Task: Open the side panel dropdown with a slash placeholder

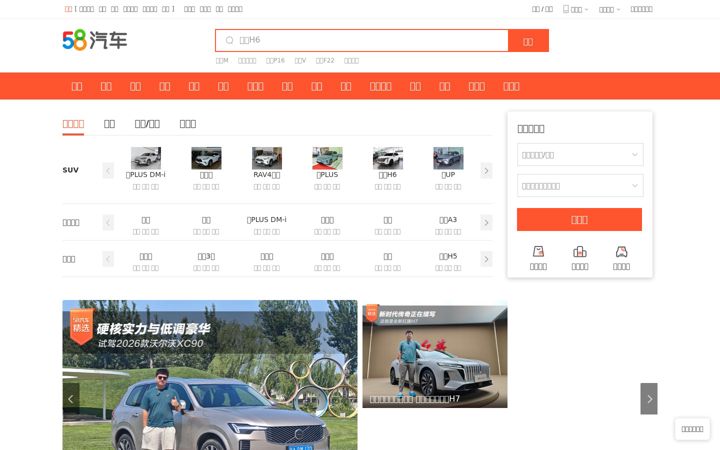Action: click(x=580, y=155)
